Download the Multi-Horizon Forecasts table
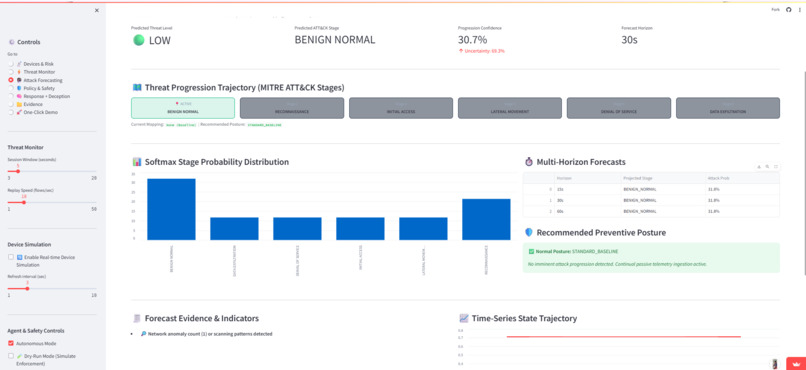 point(759,166)
